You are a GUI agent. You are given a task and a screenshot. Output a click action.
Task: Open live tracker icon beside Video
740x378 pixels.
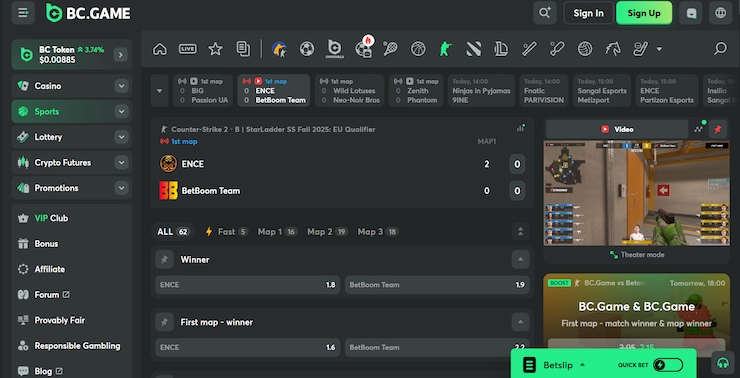point(699,128)
